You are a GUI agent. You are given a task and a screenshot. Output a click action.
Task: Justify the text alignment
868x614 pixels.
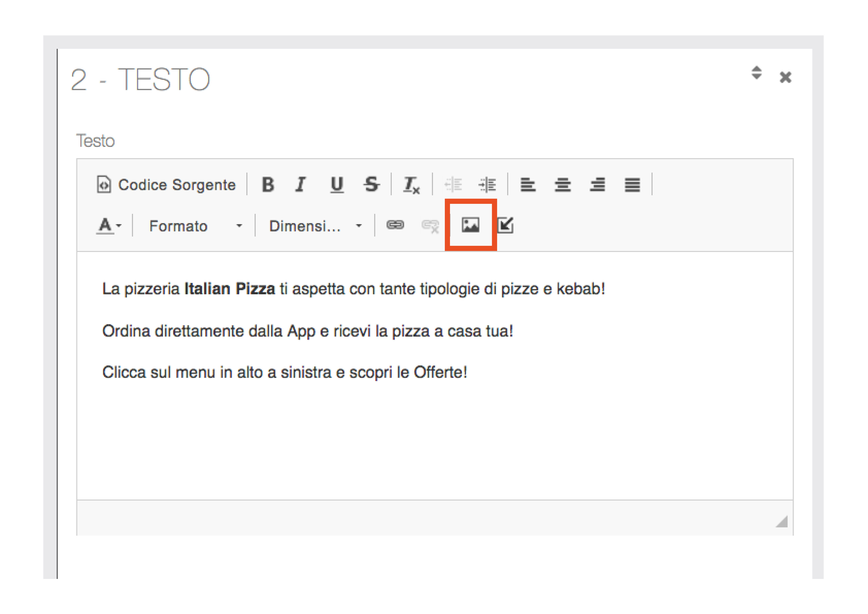(632, 185)
